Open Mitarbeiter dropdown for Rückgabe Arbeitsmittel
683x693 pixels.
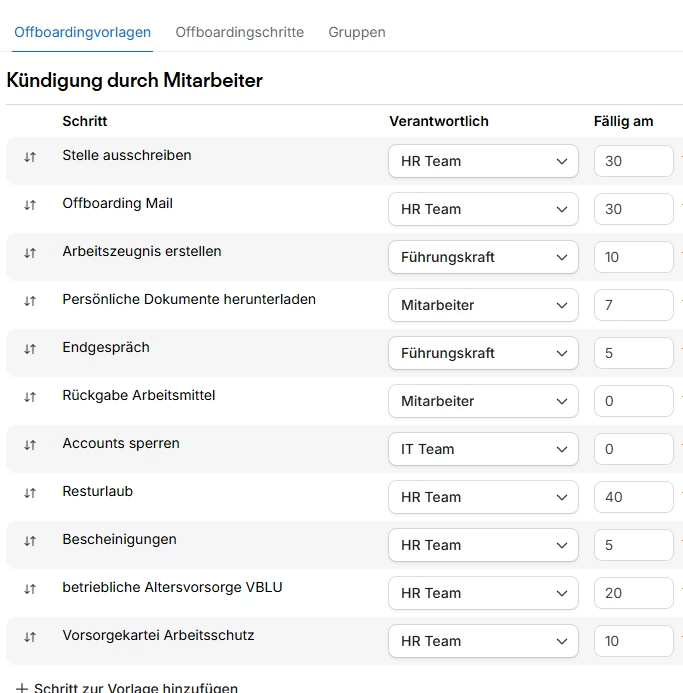pos(483,401)
